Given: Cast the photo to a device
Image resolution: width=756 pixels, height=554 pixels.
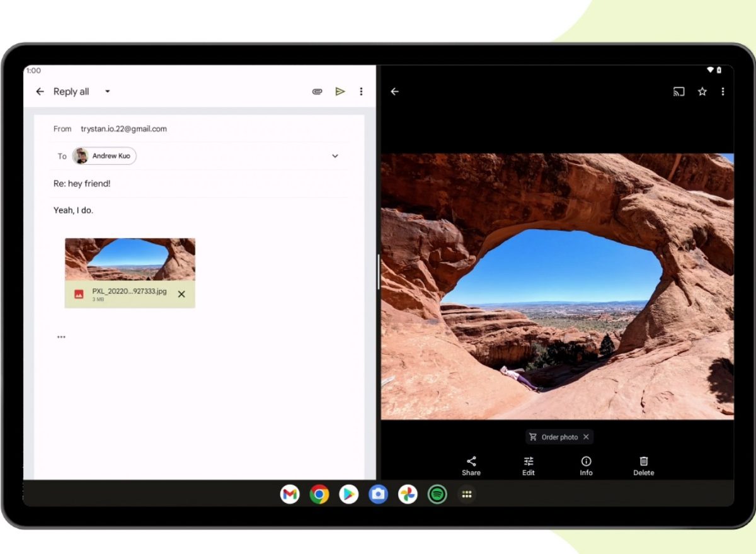Looking at the screenshot, I should pos(679,92).
